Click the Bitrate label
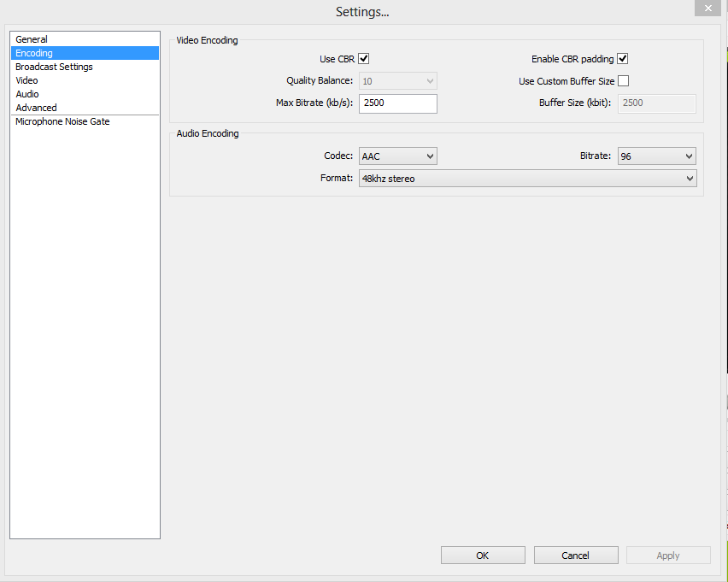 pyautogui.click(x=596, y=156)
